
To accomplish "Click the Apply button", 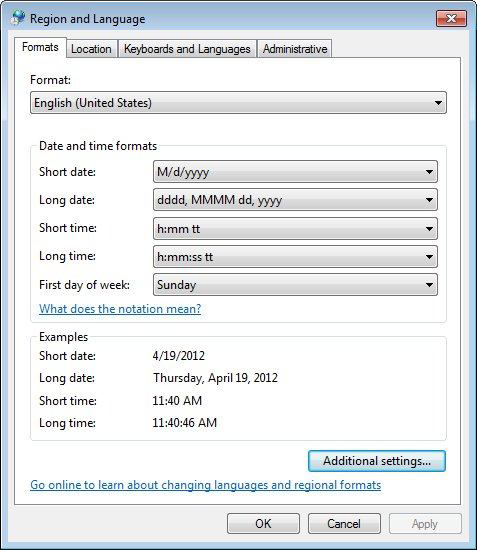I will 425,524.
